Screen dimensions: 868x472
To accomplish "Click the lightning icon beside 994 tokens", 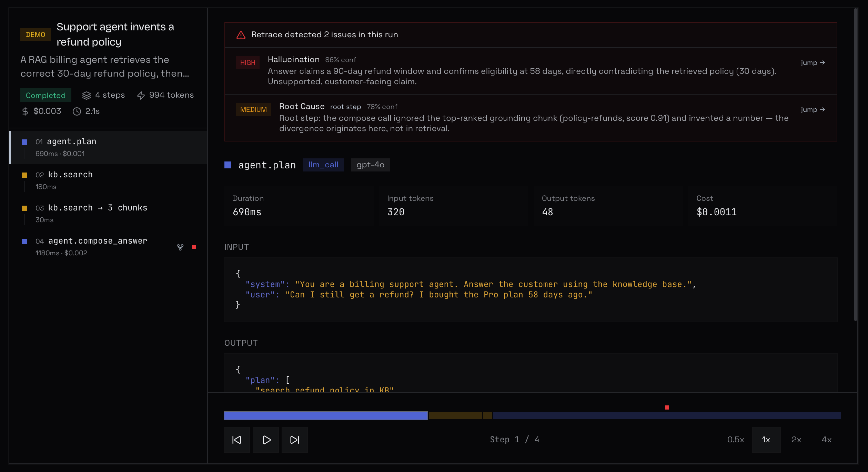I will click(141, 95).
